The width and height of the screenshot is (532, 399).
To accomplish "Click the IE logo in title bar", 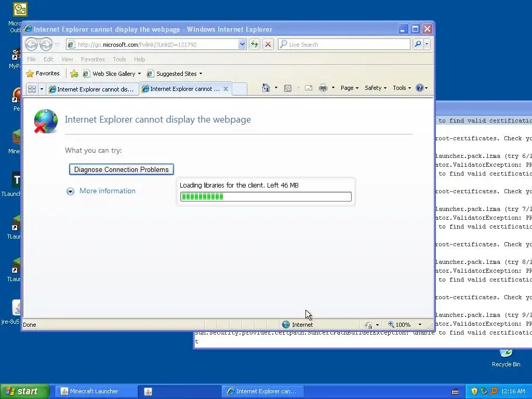I will pos(28,29).
